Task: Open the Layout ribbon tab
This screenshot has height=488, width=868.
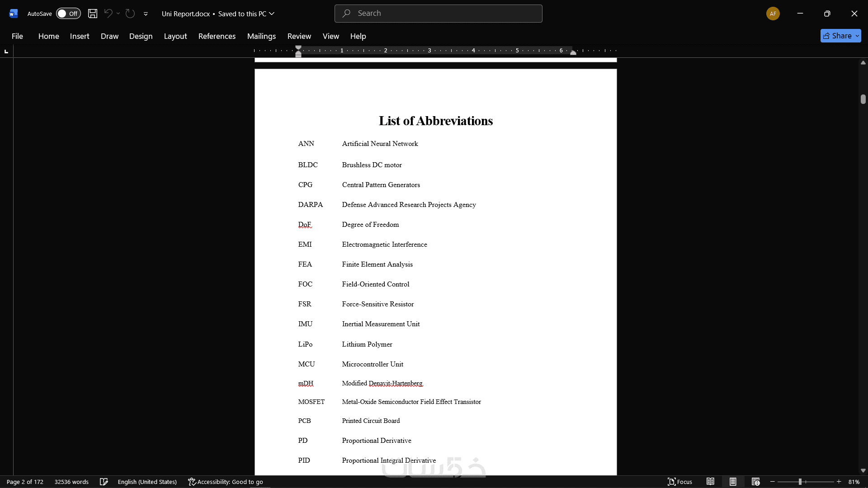Action: tap(175, 36)
